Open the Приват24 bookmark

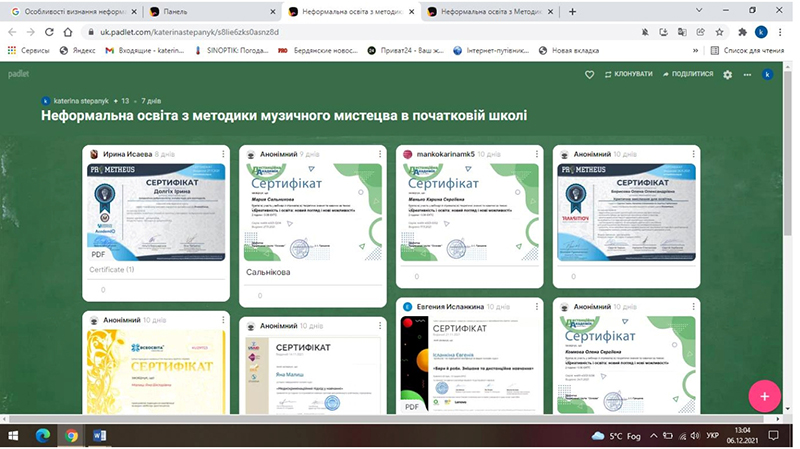coord(406,51)
